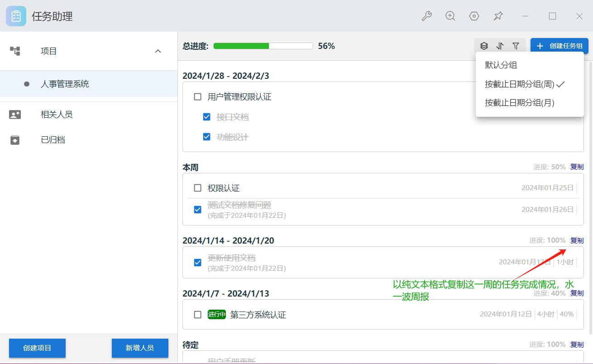This screenshot has height=364, width=593.
Task: Click the 创建任务组 button
Action: pyautogui.click(x=559, y=46)
